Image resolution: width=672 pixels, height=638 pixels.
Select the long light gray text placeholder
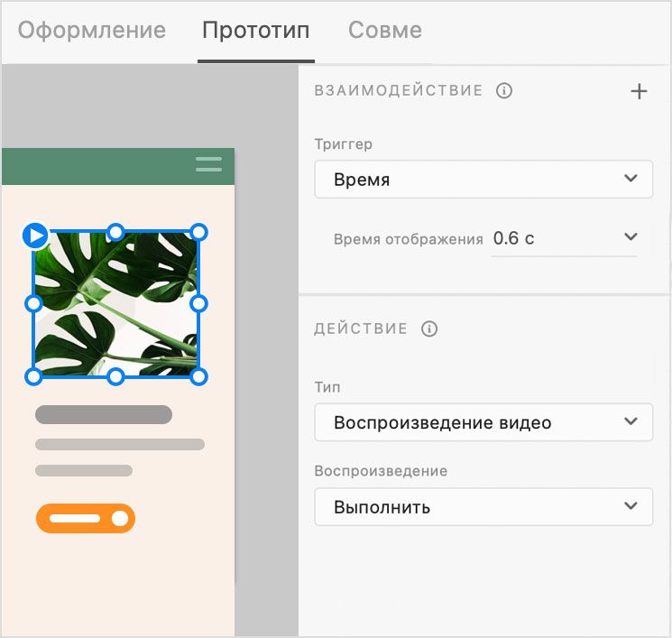tap(120, 444)
